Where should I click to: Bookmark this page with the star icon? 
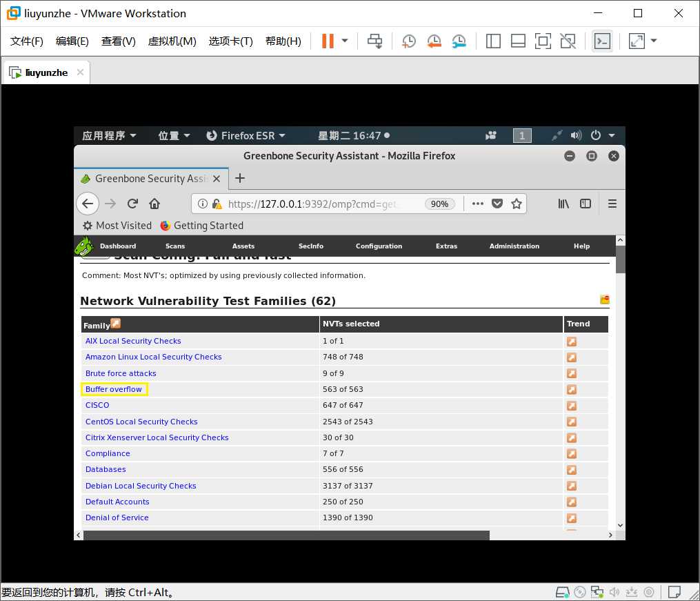tap(517, 204)
